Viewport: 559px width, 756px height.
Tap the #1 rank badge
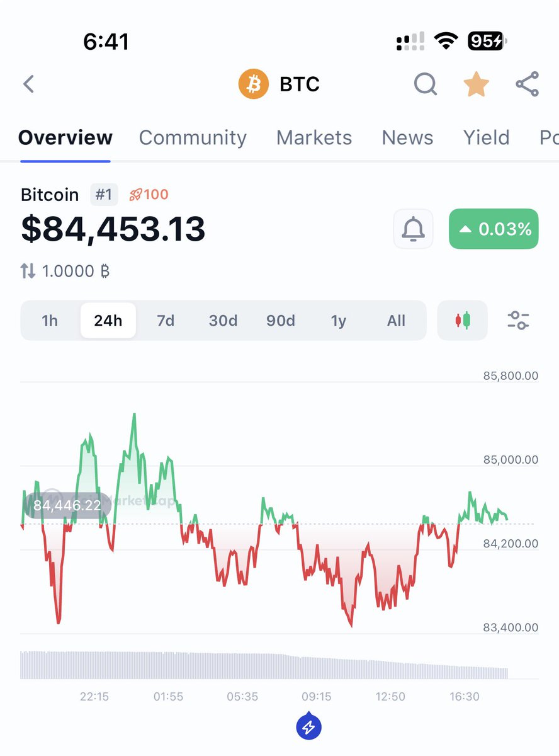pos(104,195)
